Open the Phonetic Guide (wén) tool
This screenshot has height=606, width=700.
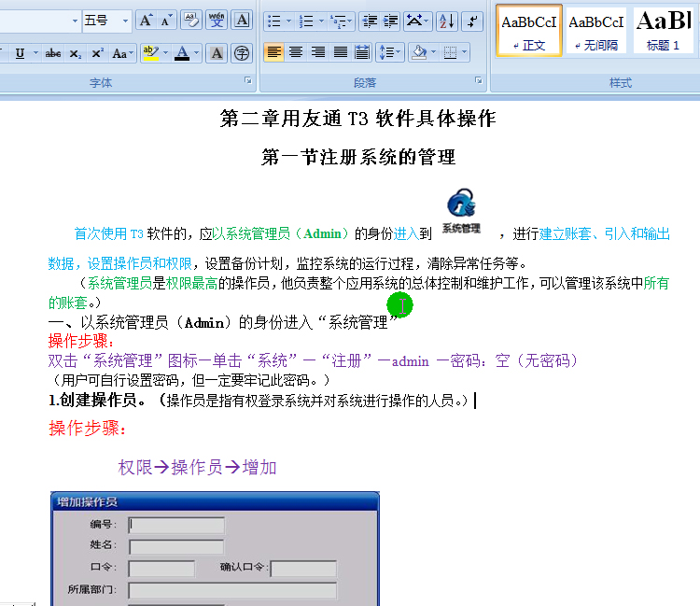point(217,21)
